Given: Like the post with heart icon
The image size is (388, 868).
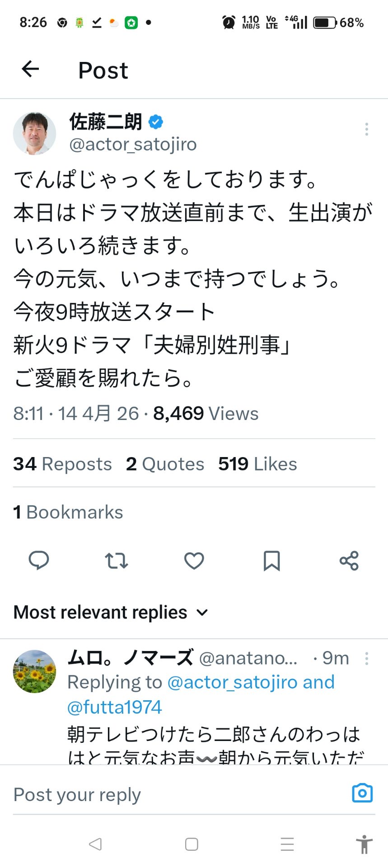Looking at the screenshot, I should [x=194, y=561].
